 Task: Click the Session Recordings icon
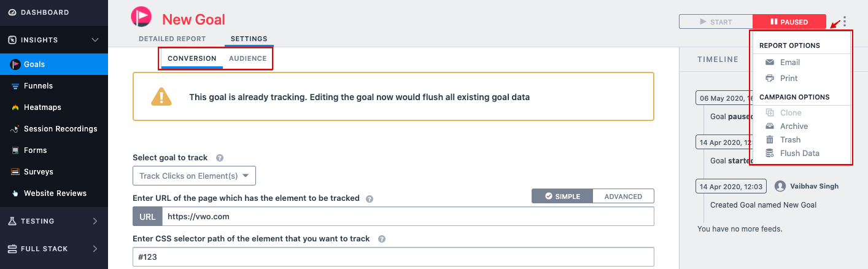(x=15, y=129)
